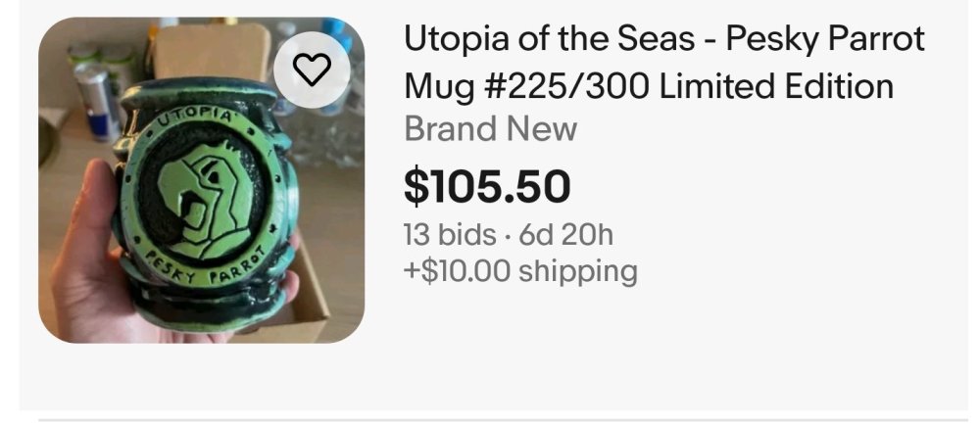Click the '+$10.00 shipping' cost text

tap(520, 271)
